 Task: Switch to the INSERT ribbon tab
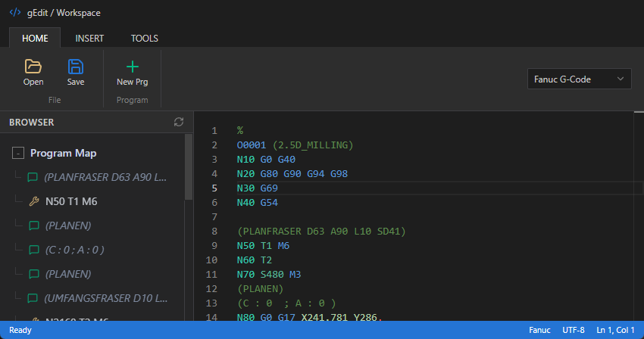pyautogui.click(x=89, y=38)
